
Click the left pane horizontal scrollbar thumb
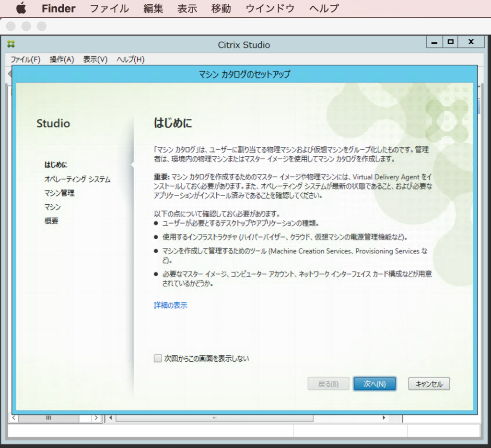48,418
